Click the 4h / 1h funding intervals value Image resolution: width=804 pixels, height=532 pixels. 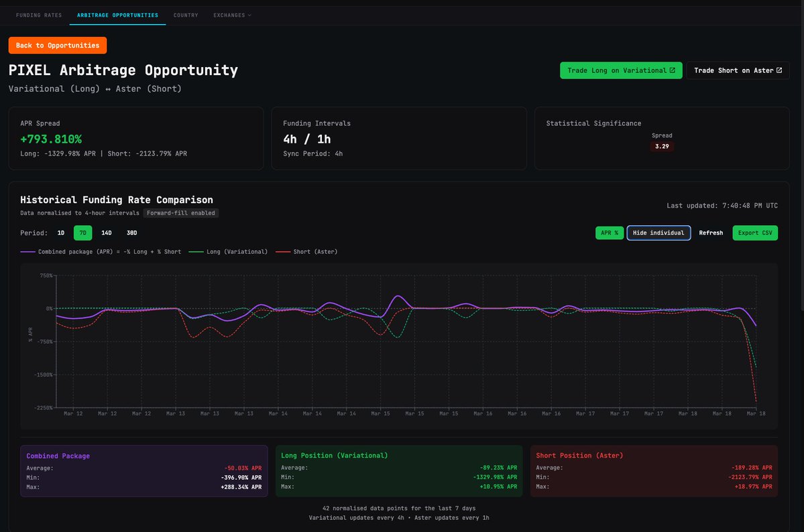point(306,139)
